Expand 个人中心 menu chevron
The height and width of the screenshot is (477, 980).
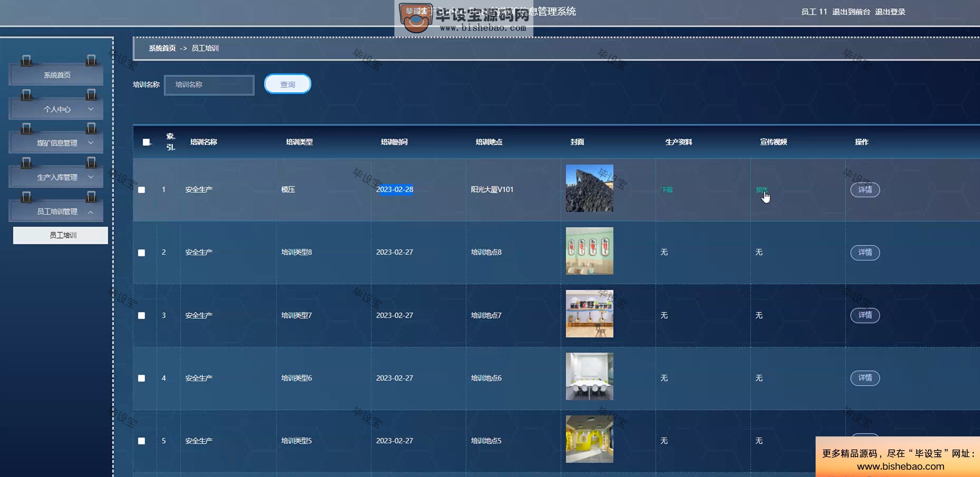coord(91,109)
